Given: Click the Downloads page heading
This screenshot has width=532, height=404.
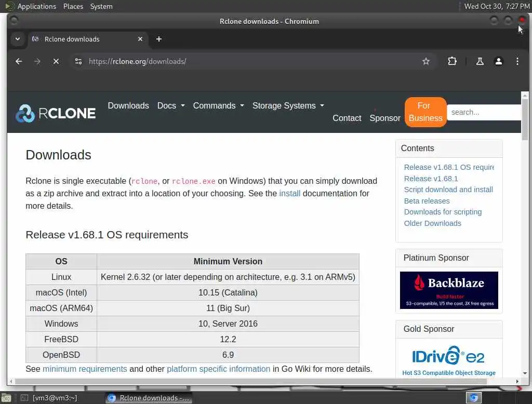Looking at the screenshot, I should (58, 155).
